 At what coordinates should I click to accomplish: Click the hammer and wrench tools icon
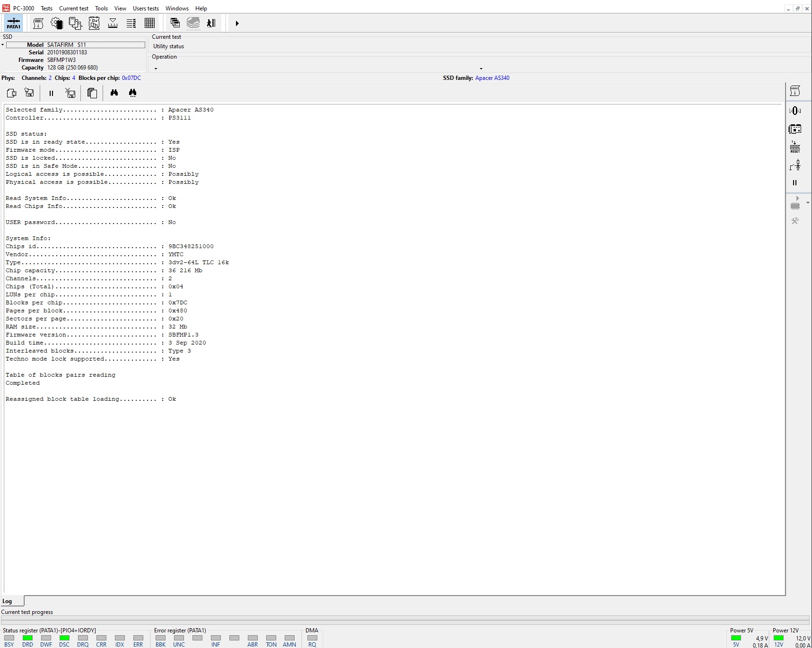tap(795, 221)
